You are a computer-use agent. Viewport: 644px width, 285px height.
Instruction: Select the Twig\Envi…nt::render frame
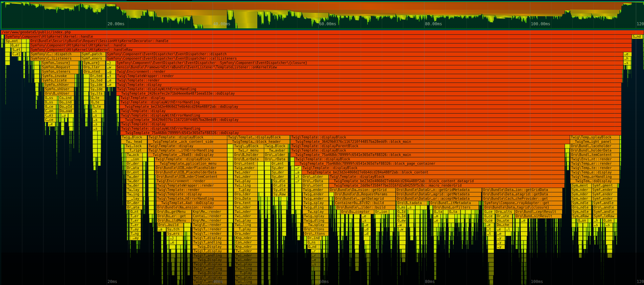[595, 159]
